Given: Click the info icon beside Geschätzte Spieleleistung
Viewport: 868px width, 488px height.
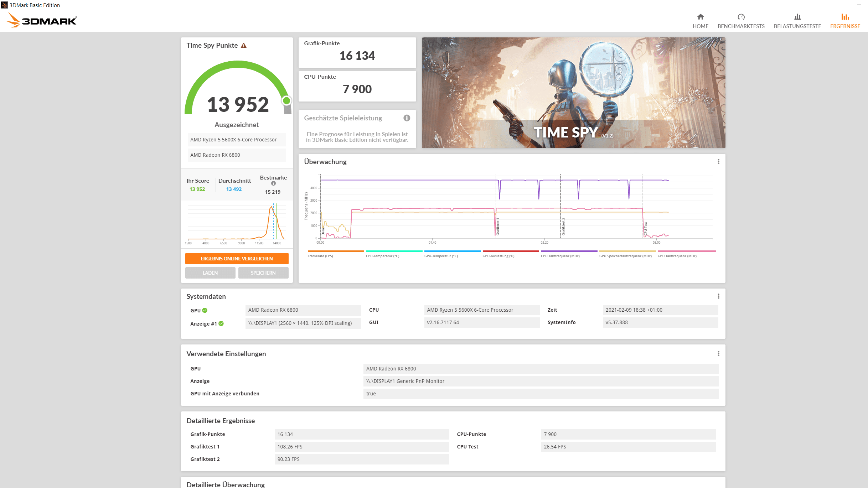Looking at the screenshot, I should (x=407, y=118).
